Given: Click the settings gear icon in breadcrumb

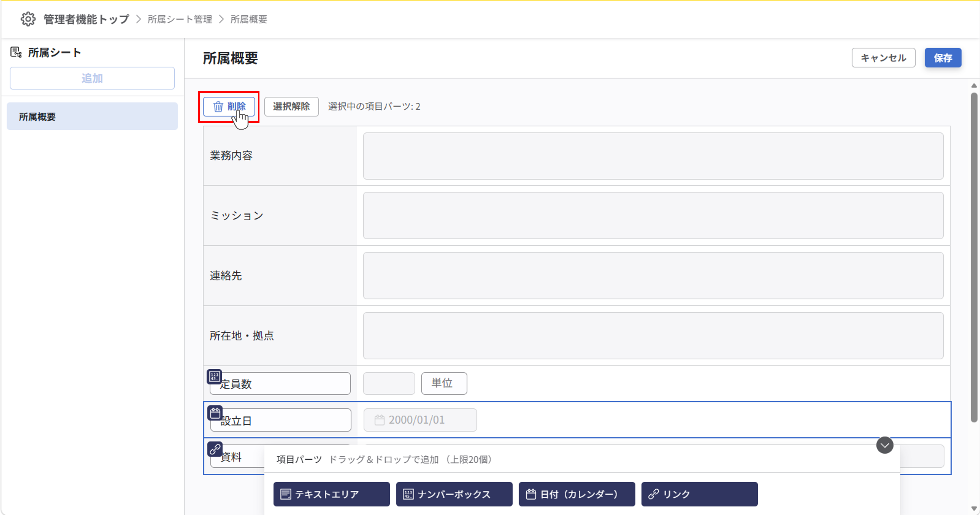Looking at the screenshot, I should click(28, 19).
